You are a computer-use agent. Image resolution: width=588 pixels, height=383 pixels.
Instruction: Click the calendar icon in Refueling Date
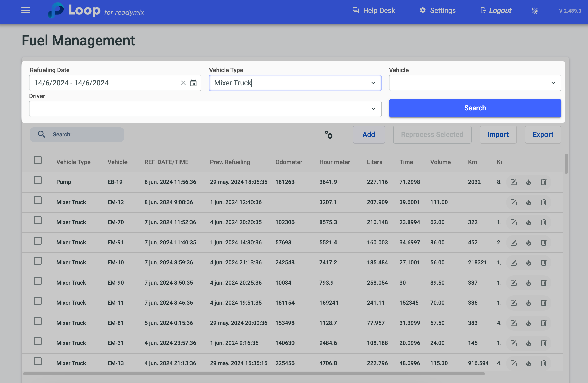tap(193, 83)
